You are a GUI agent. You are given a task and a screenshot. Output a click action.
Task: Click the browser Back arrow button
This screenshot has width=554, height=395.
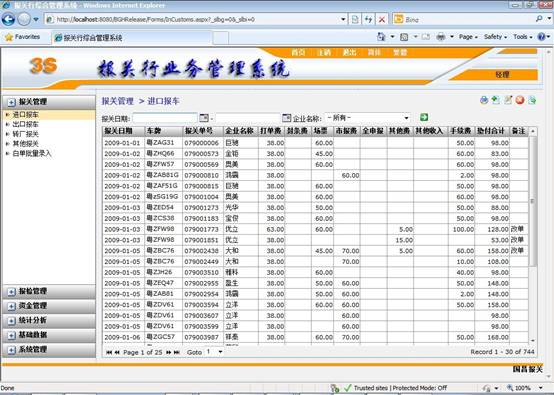point(8,19)
